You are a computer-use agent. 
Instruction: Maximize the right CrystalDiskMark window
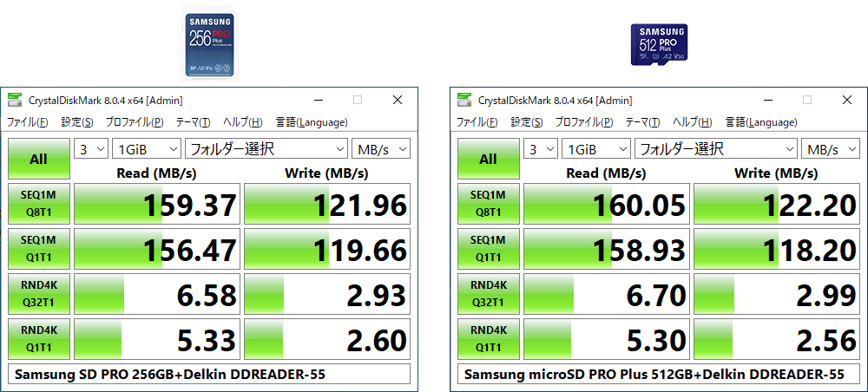tap(807, 100)
